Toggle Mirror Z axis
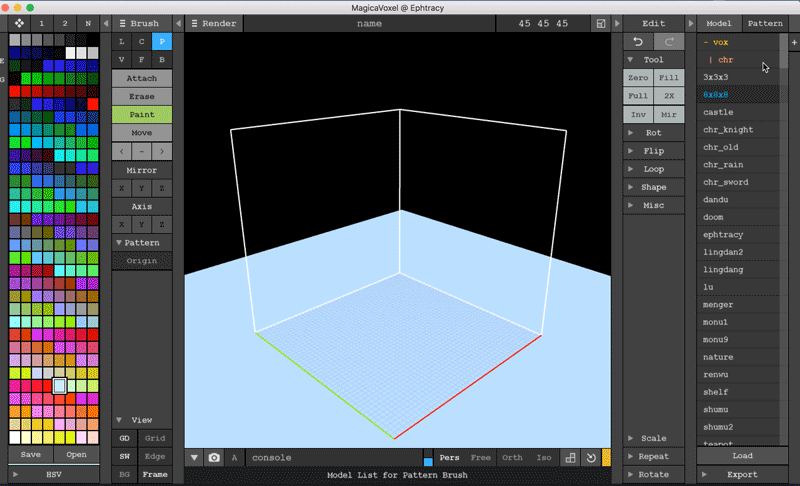The height and width of the screenshot is (486, 800). click(162, 188)
